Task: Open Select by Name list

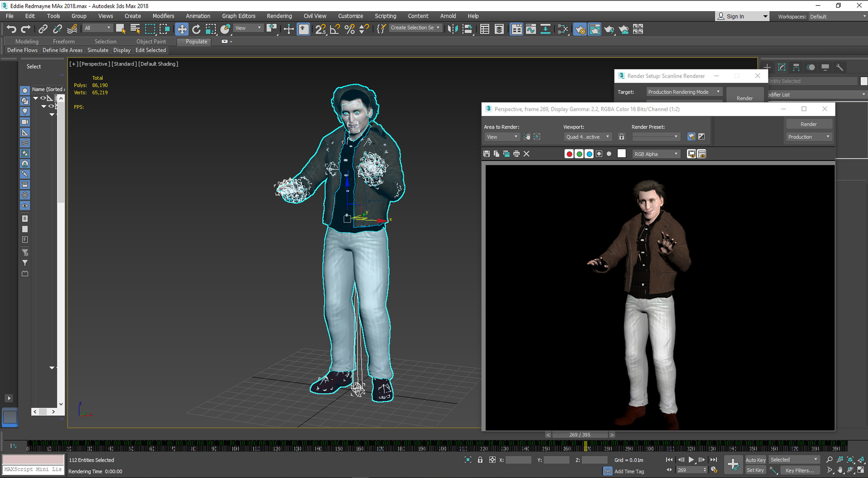Action: [x=135, y=29]
